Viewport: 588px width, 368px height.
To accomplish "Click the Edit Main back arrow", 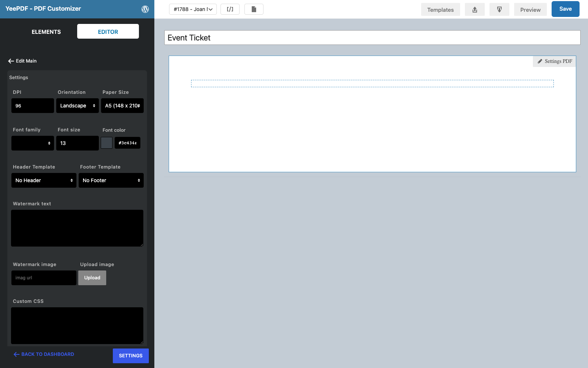I will (11, 61).
